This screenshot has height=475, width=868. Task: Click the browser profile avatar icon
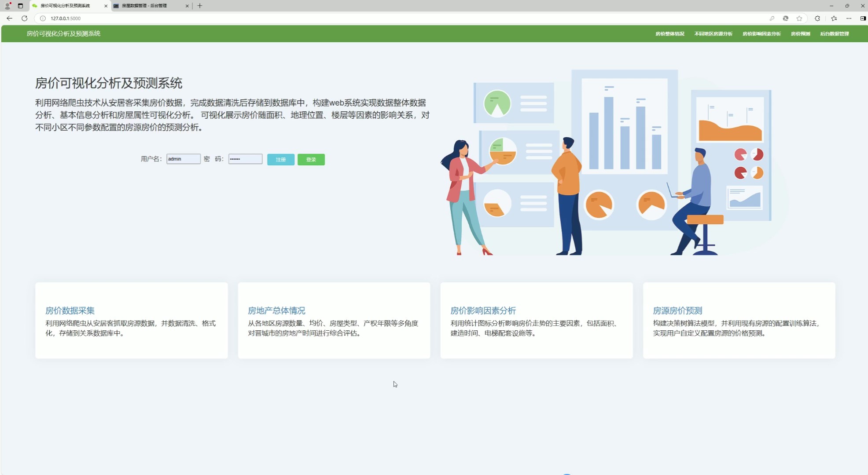point(7,6)
